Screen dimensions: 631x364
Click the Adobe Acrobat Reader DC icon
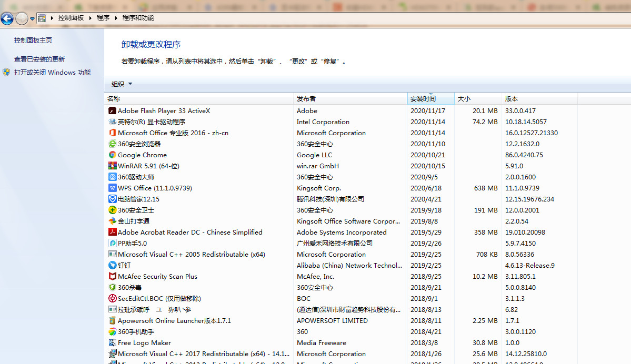point(112,232)
